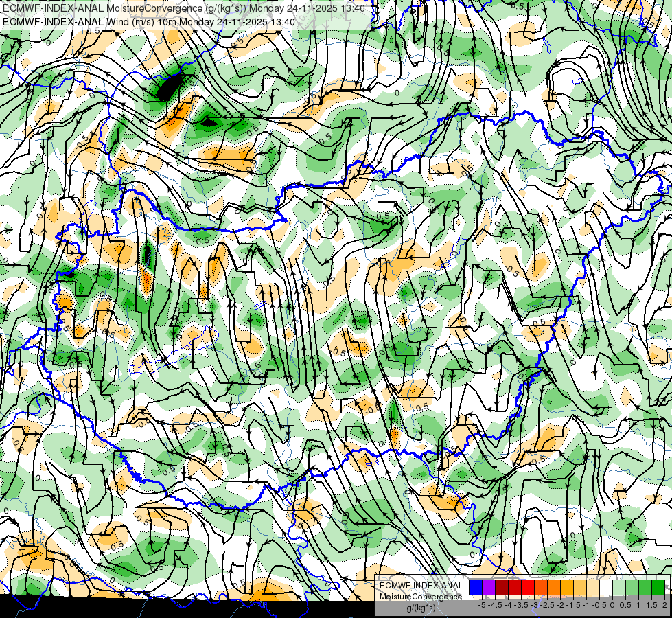Select the darkest green legend swatch
Image resolution: width=672 pixels, height=618 pixels.
point(658,588)
